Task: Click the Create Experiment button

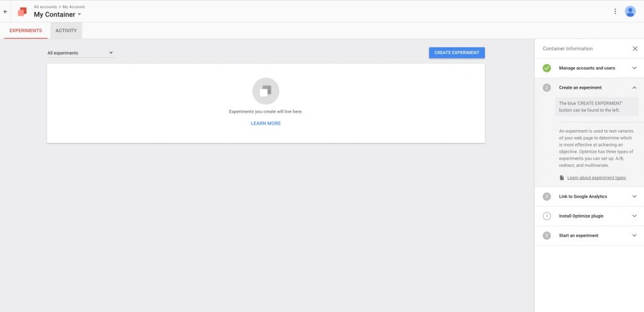Action: [x=457, y=53]
